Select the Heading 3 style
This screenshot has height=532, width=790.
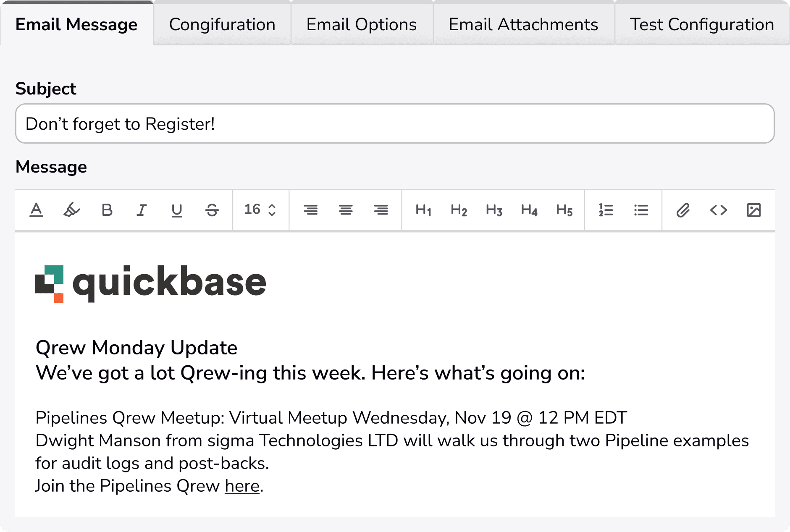[x=494, y=210]
